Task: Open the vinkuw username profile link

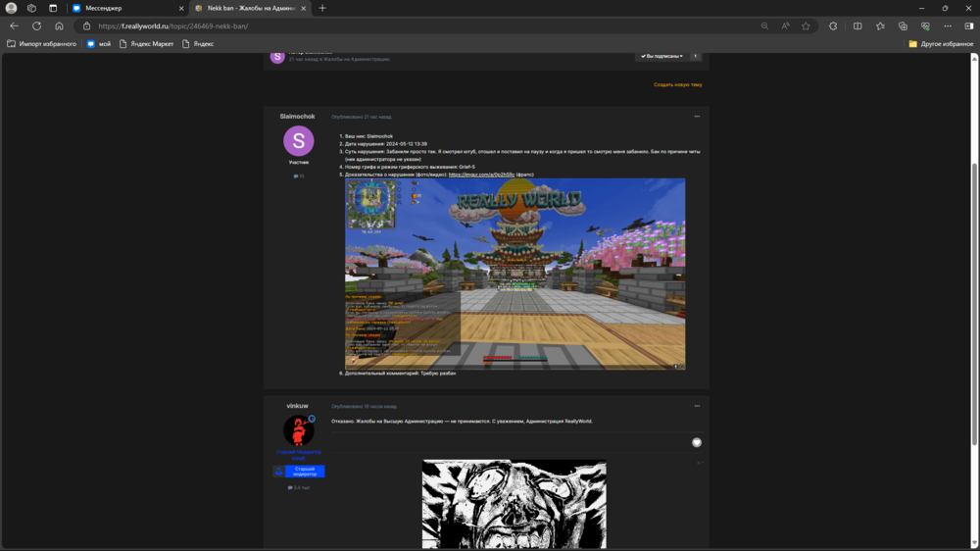Action: click(x=298, y=406)
